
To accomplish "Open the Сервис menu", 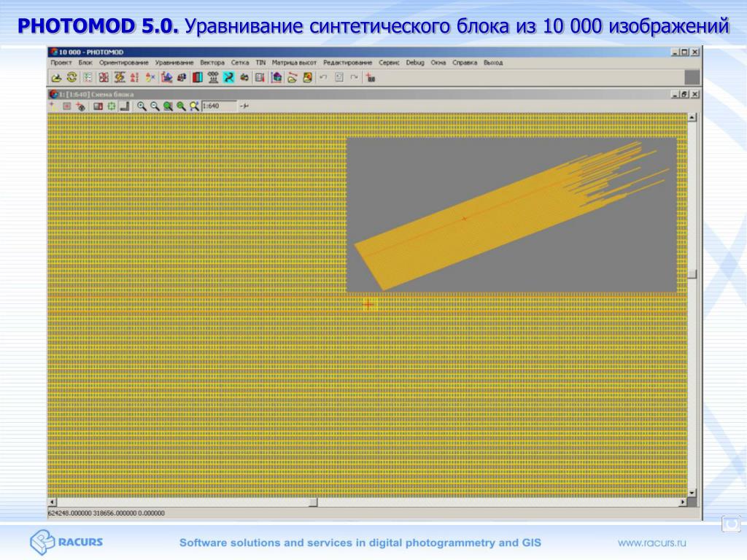I will [390, 63].
